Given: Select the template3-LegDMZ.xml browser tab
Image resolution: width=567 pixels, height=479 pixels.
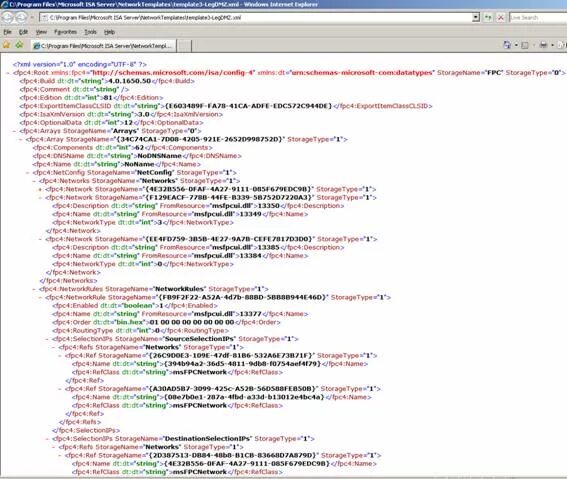Looking at the screenshot, I should pyautogui.click(x=103, y=46).
